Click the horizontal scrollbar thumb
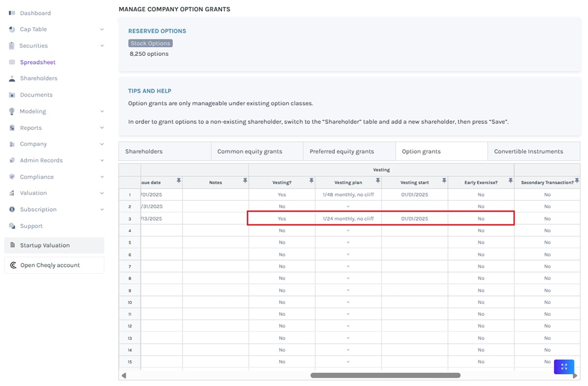The width and height of the screenshot is (588, 386). tap(385, 375)
